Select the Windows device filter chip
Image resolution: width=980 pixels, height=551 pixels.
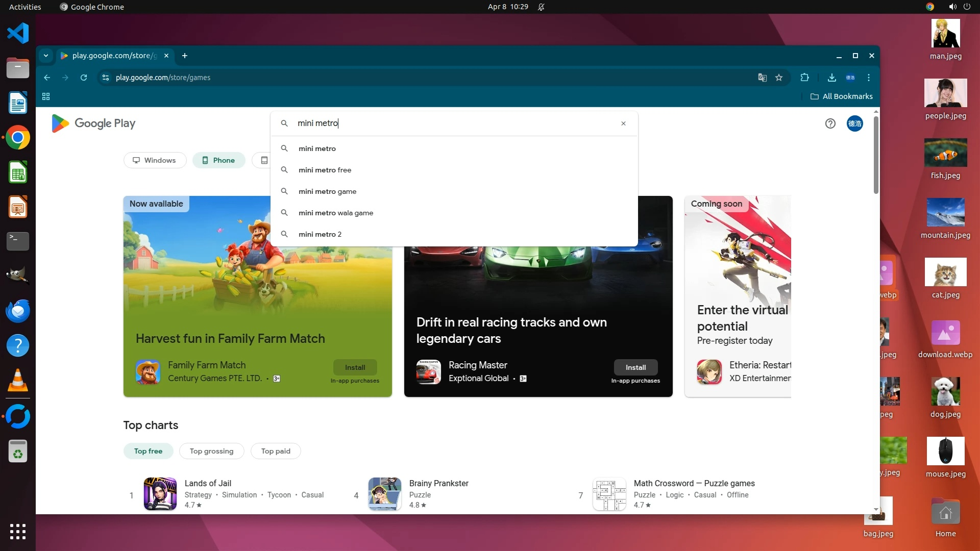click(x=155, y=160)
